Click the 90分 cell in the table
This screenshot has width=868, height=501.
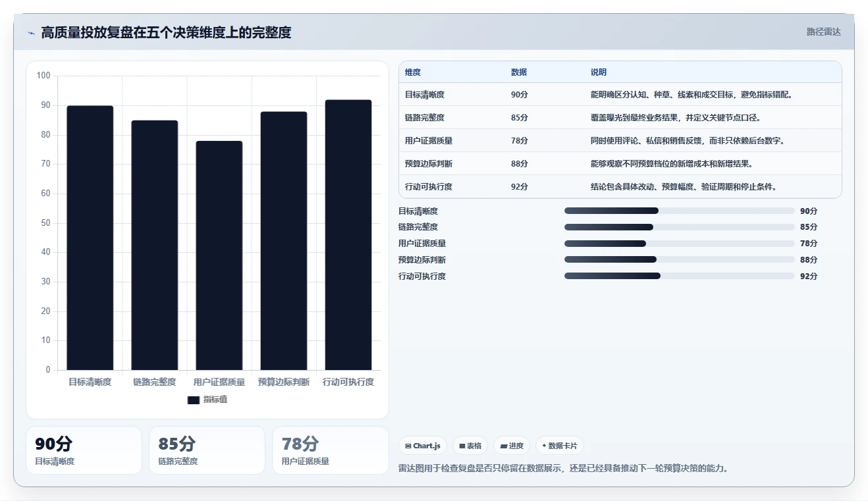[x=520, y=95]
